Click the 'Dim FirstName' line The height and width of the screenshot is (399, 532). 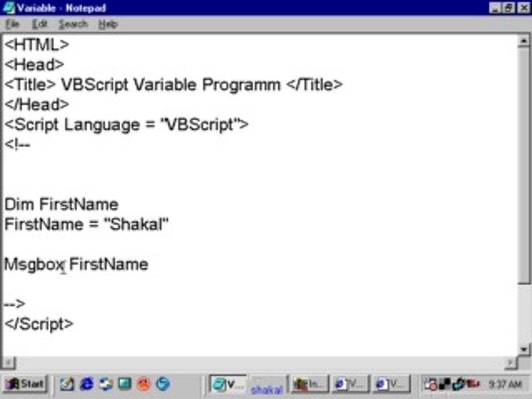pyautogui.click(x=62, y=204)
